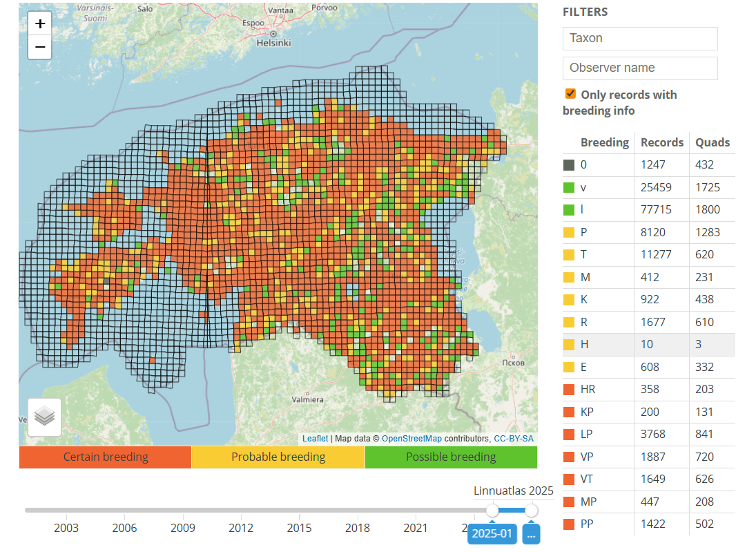Toggle the Certain breeding legend category
Screen dimensions: 756x552
tap(105, 457)
